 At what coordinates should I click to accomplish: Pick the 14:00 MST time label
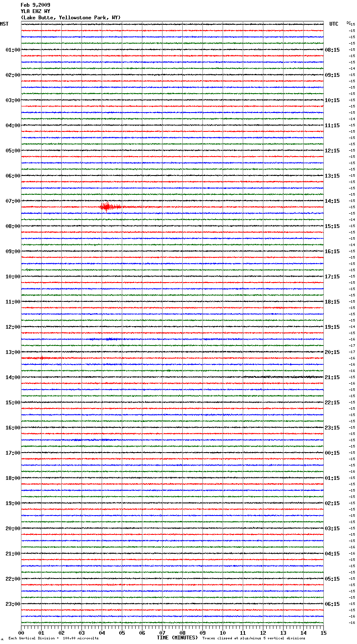coord(13,377)
